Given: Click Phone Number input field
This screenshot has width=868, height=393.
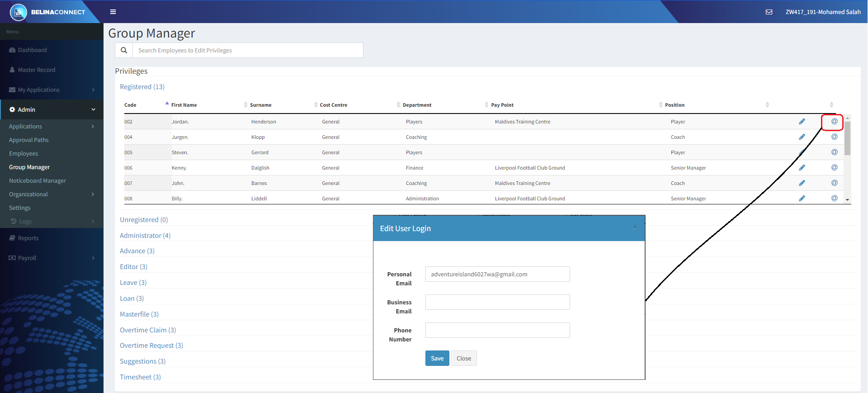Looking at the screenshot, I should click(x=497, y=330).
